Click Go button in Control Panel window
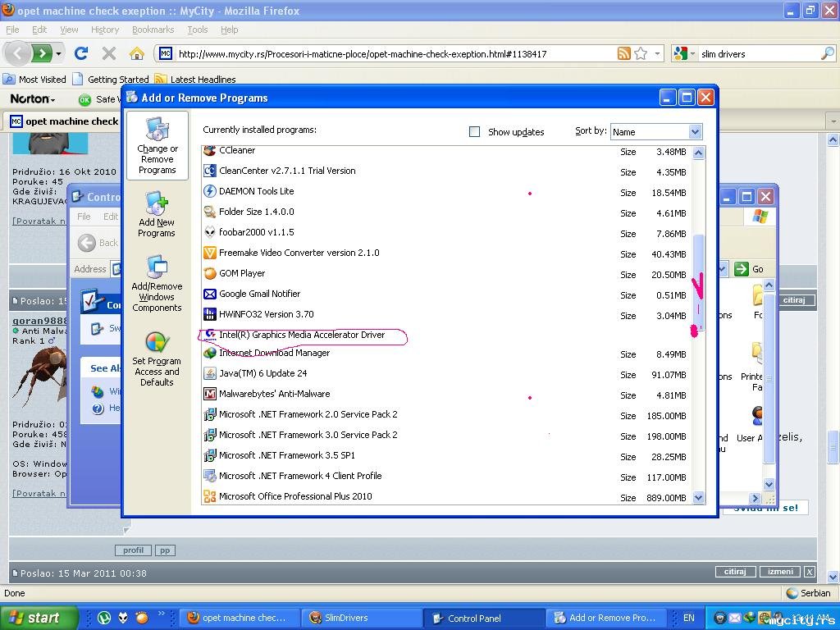This screenshot has width=840, height=630. (750, 269)
